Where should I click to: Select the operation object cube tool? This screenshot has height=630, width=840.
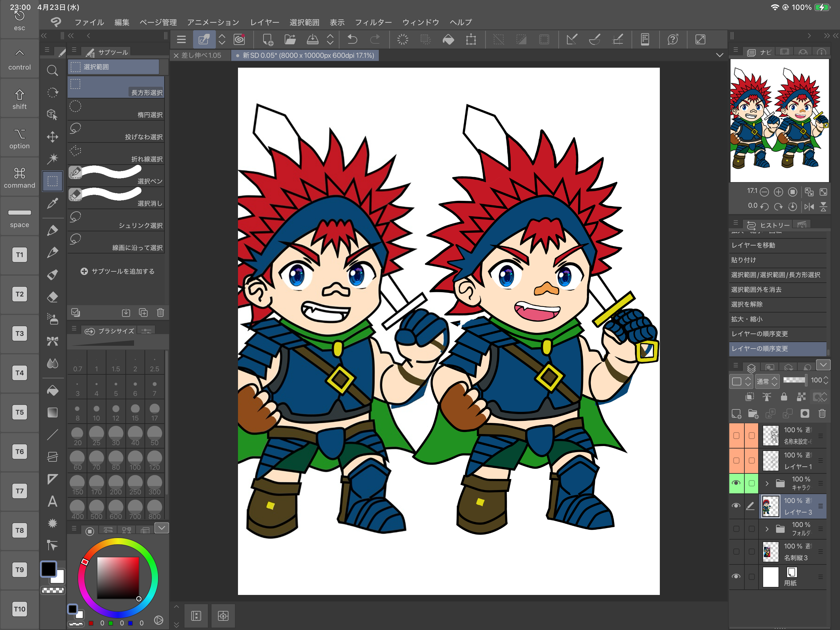pyautogui.click(x=52, y=114)
